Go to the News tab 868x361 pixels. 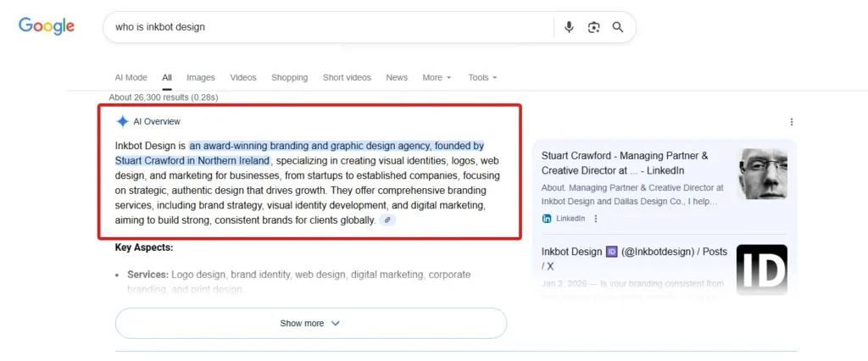click(x=397, y=78)
